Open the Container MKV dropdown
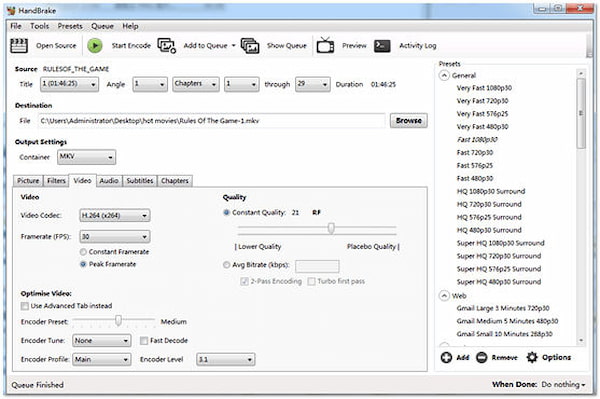 pos(86,157)
